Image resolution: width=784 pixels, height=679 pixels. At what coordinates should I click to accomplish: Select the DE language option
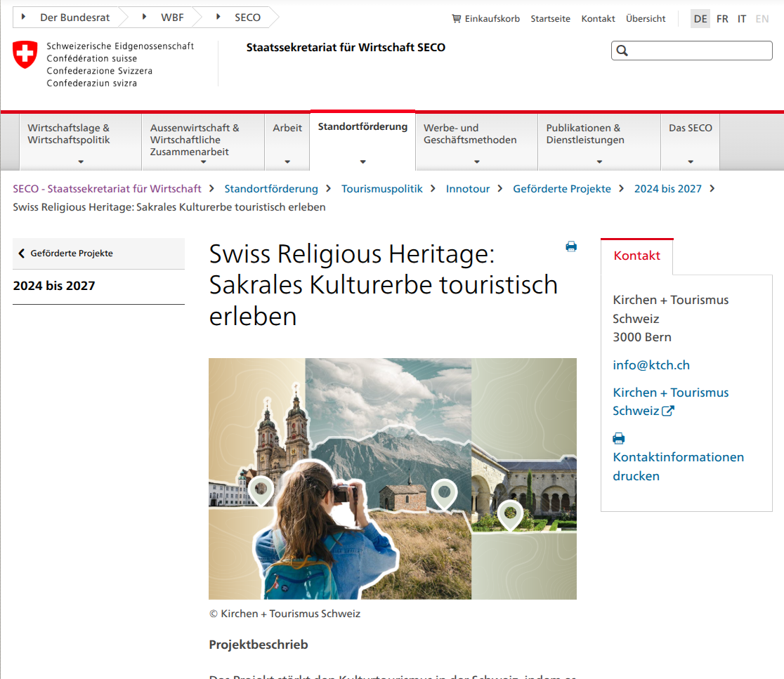coord(700,19)
